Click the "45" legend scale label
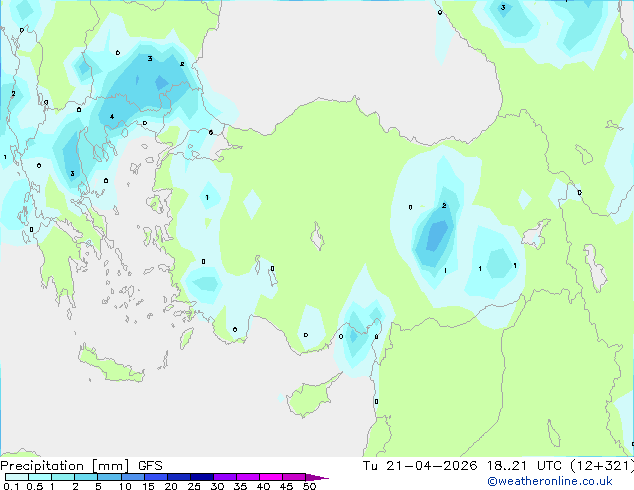 pyautogui.click(x=286, y=486)
